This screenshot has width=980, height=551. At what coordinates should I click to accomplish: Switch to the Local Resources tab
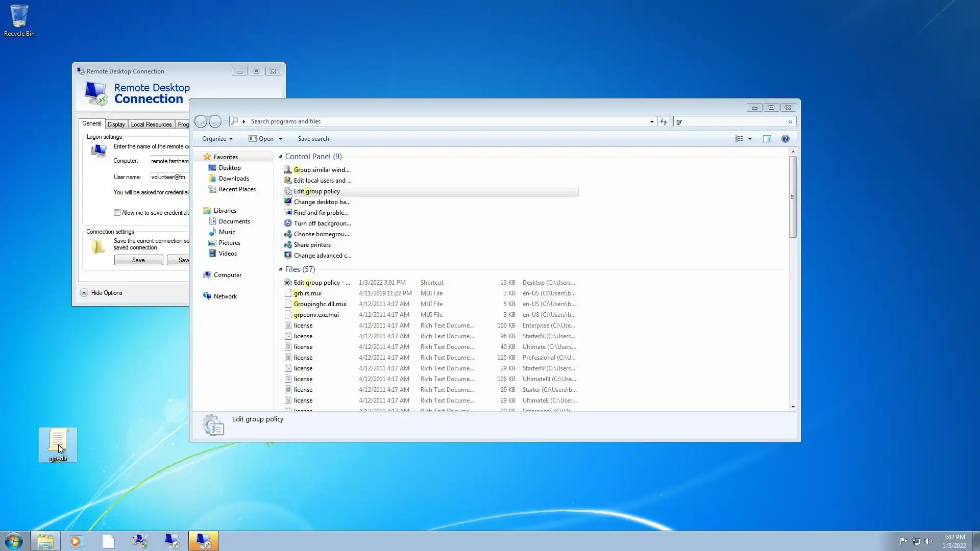click(x=151, y=124)
